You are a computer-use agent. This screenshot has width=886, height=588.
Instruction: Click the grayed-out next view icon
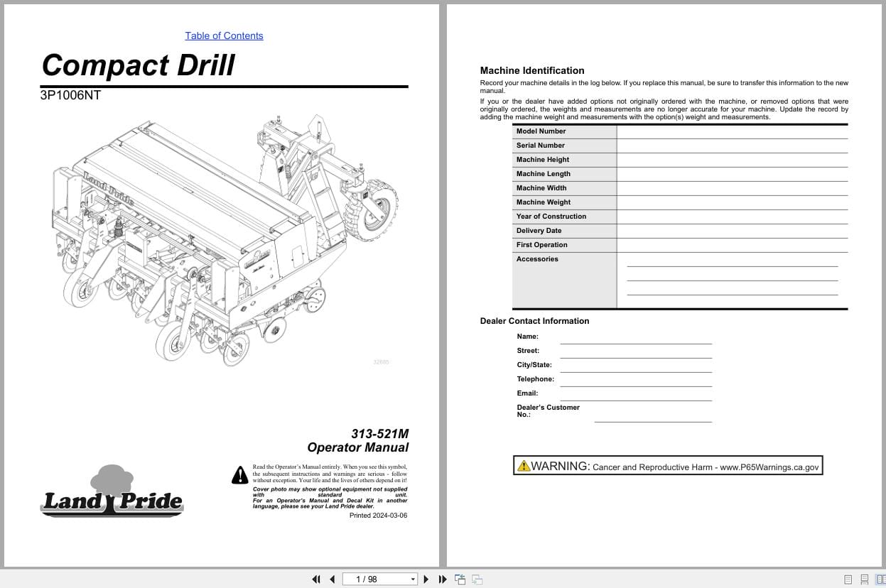[x=477, y=579]
